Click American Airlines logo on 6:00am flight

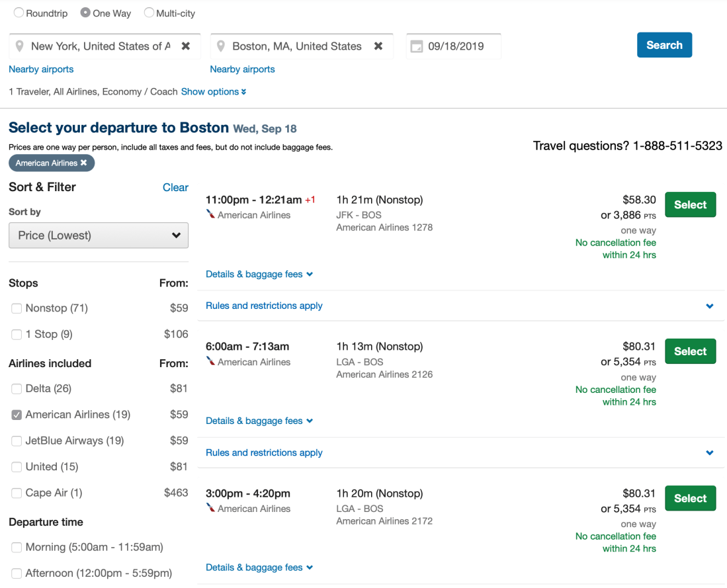[210, 361]
